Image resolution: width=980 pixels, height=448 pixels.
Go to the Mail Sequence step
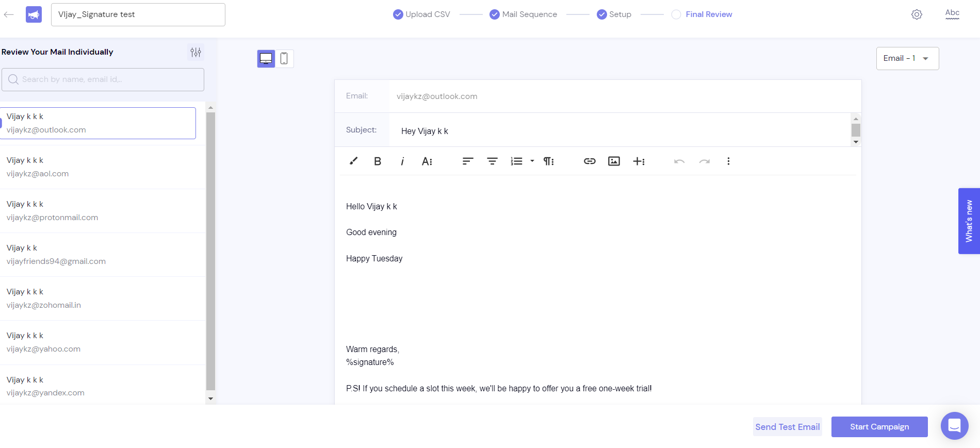coord(523,14)
